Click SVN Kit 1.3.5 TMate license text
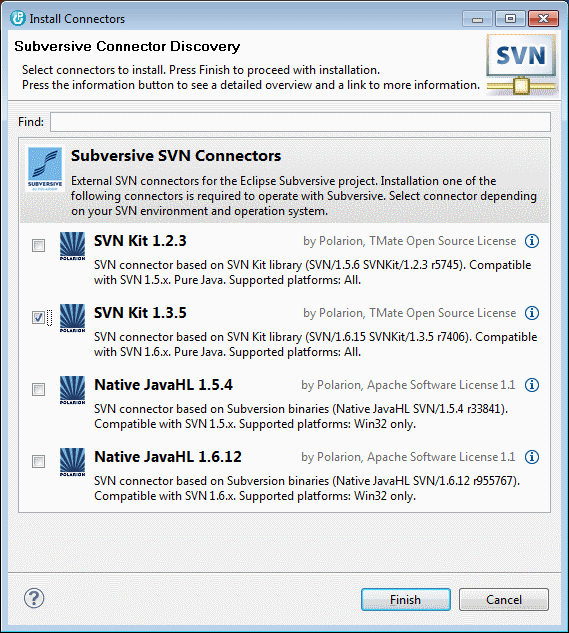 (x=409, y=313)
